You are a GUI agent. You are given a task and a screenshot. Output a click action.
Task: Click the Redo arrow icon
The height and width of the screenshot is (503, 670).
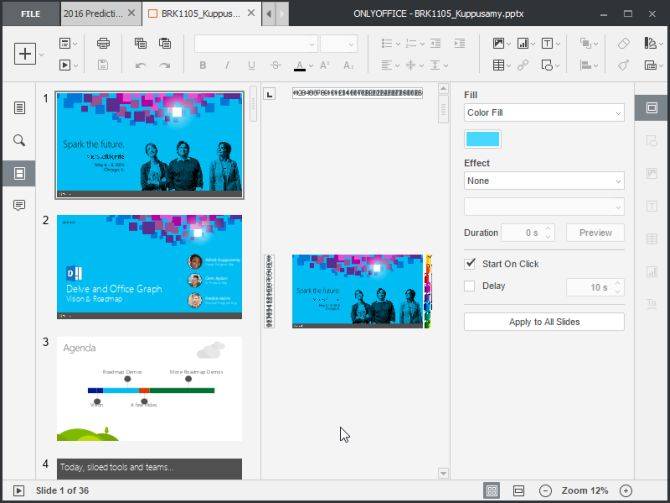click(x=165, y=65)
